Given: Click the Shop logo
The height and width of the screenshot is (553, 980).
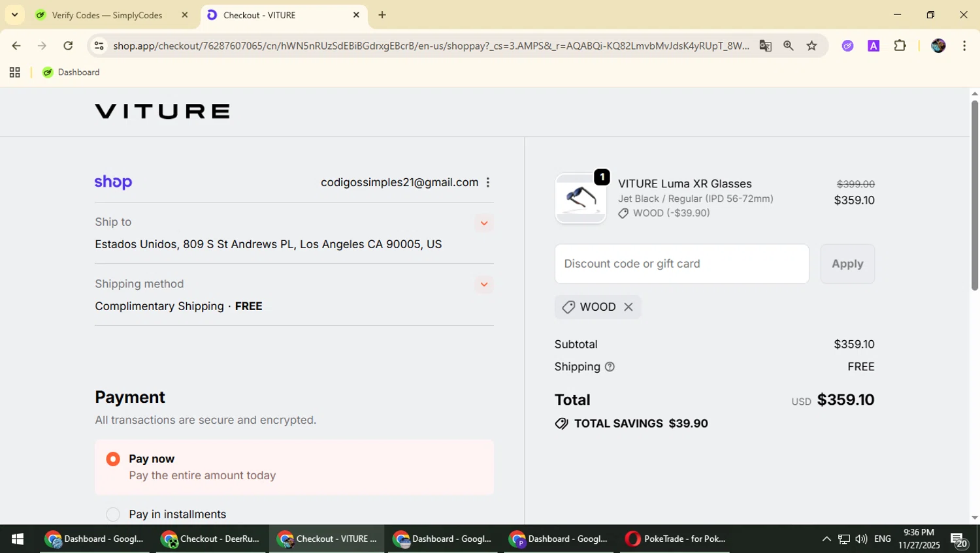Looking at the screenshot, I should tap(113, 182).
